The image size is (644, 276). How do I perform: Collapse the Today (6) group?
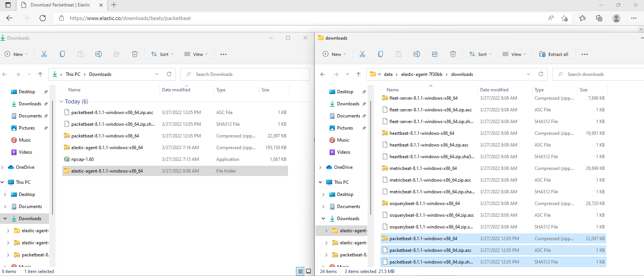[61, 102]
